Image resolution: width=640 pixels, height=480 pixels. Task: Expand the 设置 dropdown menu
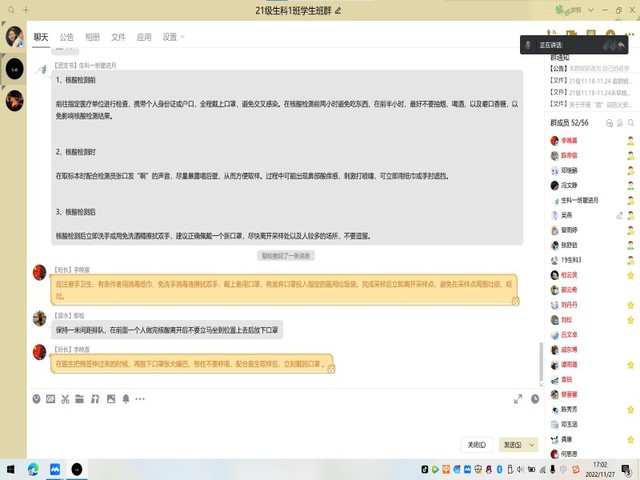tap(174, 37)
